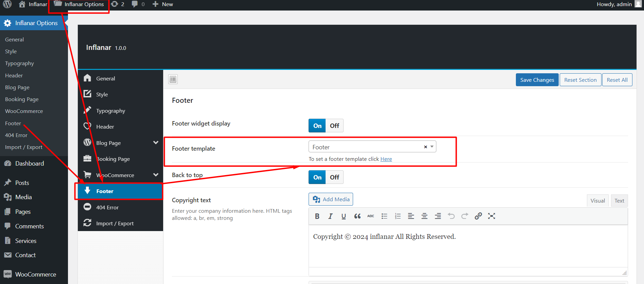Turn Back to top On

coord(317,177)
